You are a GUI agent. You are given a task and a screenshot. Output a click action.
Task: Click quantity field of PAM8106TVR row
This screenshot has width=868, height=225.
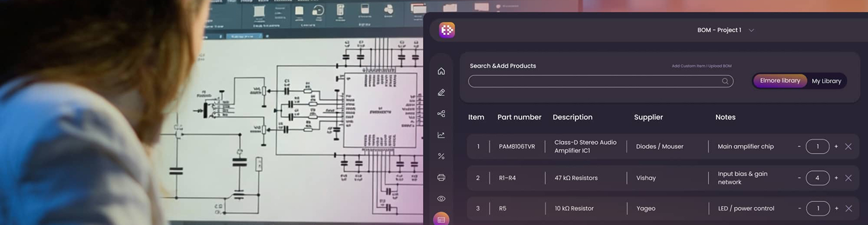click(x=817, y=146)
